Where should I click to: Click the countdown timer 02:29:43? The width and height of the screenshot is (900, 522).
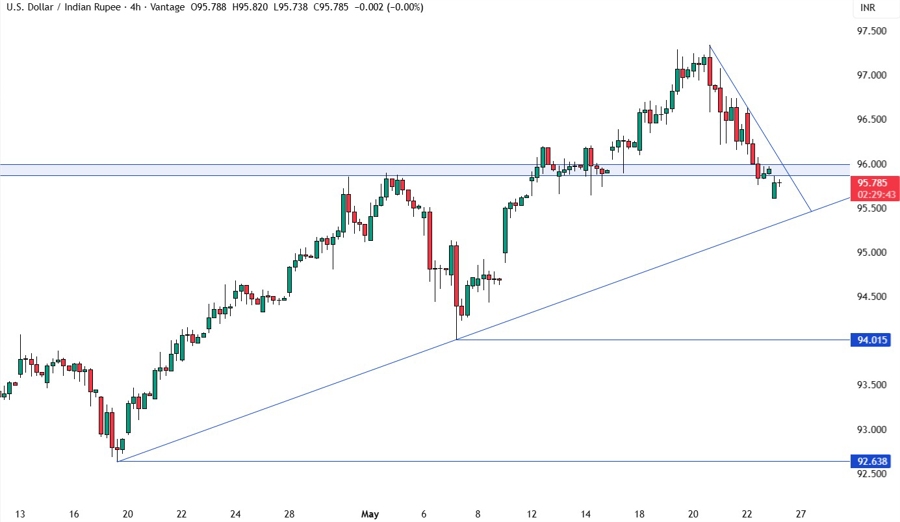[x=876, y=195]
